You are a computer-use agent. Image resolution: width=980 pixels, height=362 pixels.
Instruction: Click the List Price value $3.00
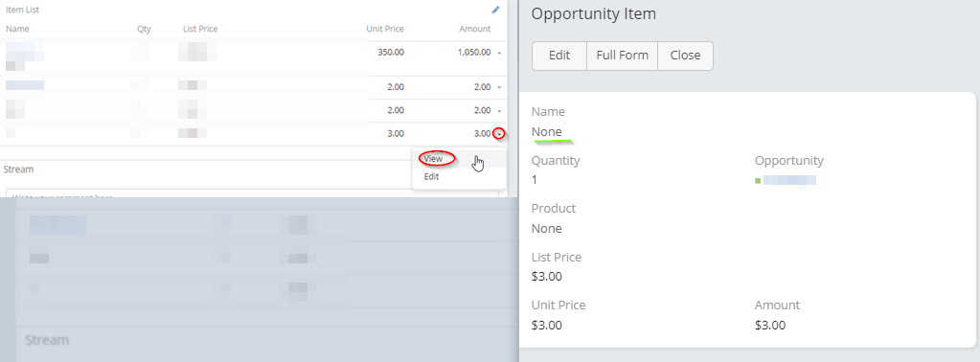(x=547, y=277)
